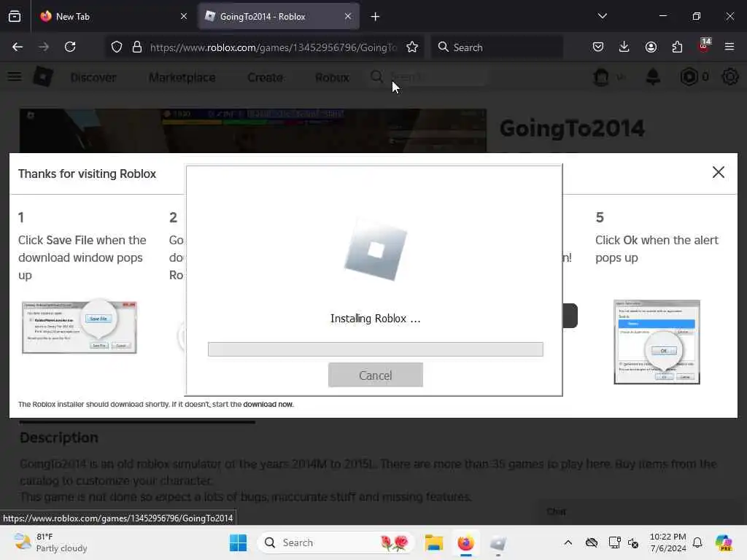Image resolution: width=747 pixels, height=560 pixels.
Task: Click the muted volume tray icon
Action: coord(633,542)
